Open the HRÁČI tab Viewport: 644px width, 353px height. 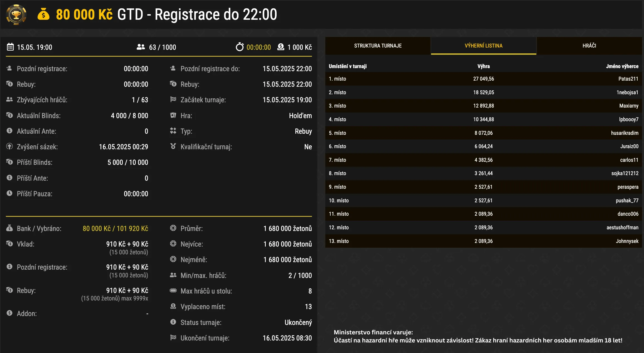click(x=589, y=46)
